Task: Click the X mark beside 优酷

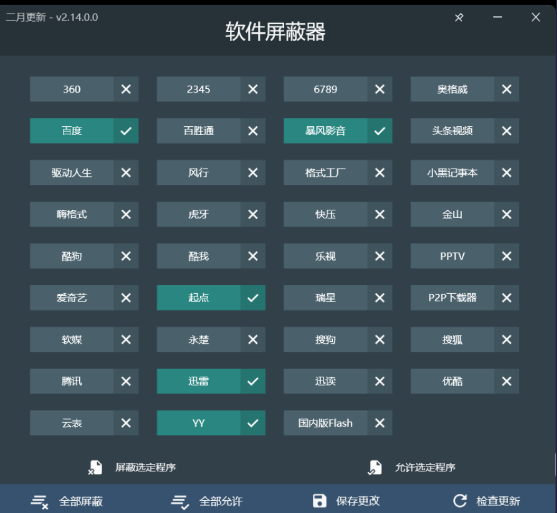Action: (x=507, y=381)
